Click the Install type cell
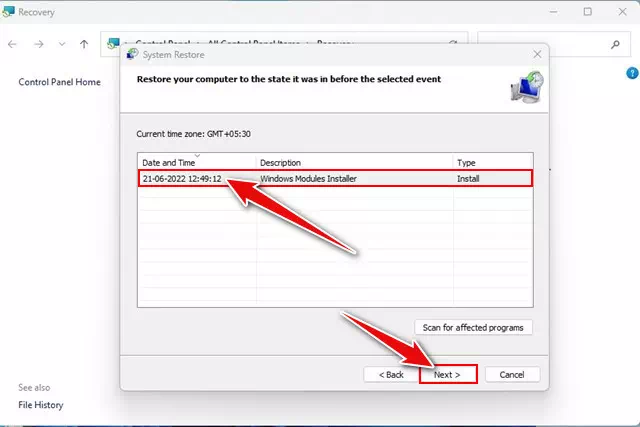Viewport: 640px width, 427px height. click(468, 178)
